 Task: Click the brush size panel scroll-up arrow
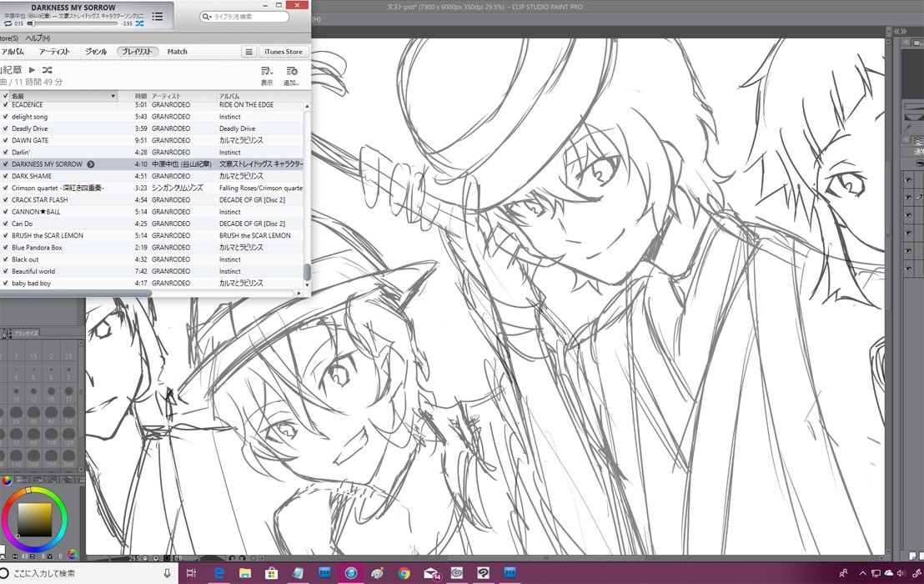point(82,342)
